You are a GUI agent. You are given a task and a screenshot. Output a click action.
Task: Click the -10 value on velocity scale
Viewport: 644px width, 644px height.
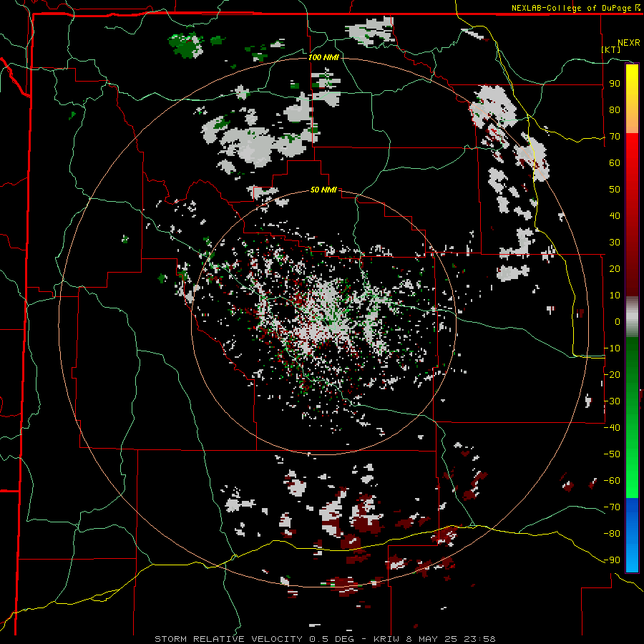click(612, 348)
